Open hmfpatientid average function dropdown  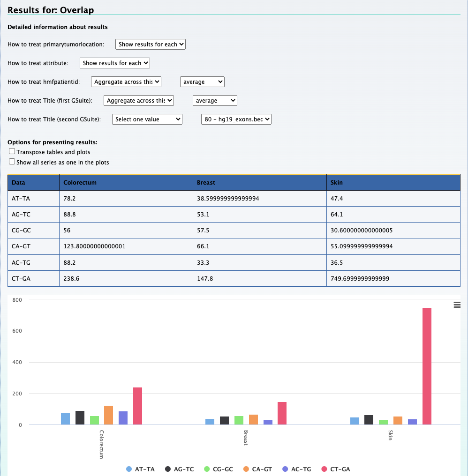tap(202, 82)
